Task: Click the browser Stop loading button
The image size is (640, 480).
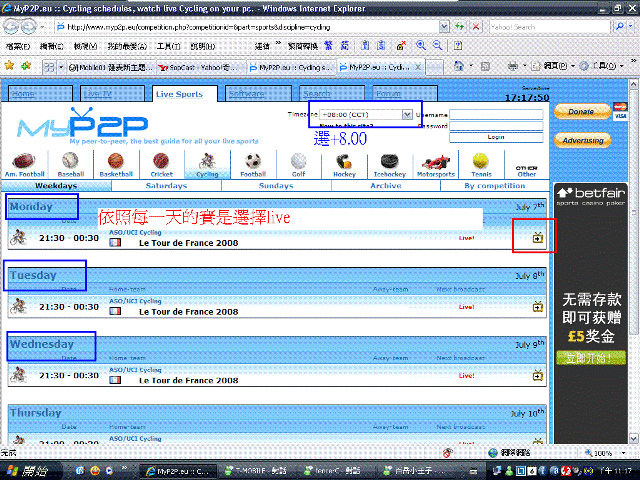Action: (x=476, y=27)
